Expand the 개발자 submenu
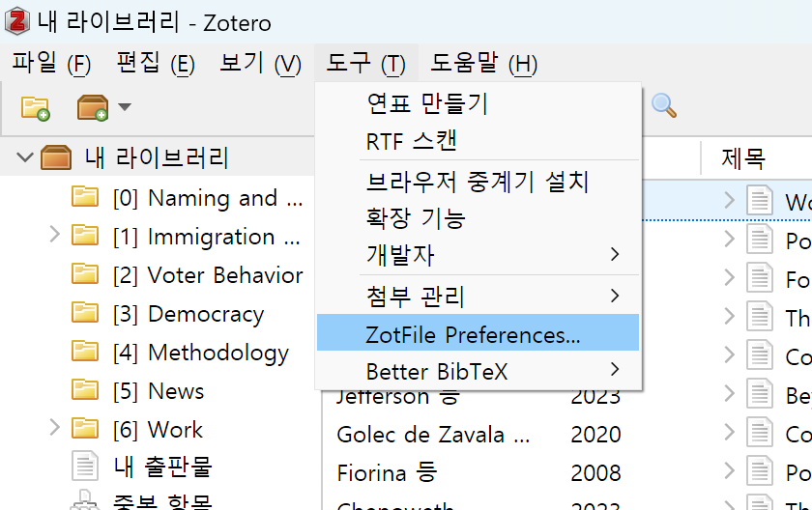The width and height of the screenshot is (812, 510). click(x=478, y=254)
